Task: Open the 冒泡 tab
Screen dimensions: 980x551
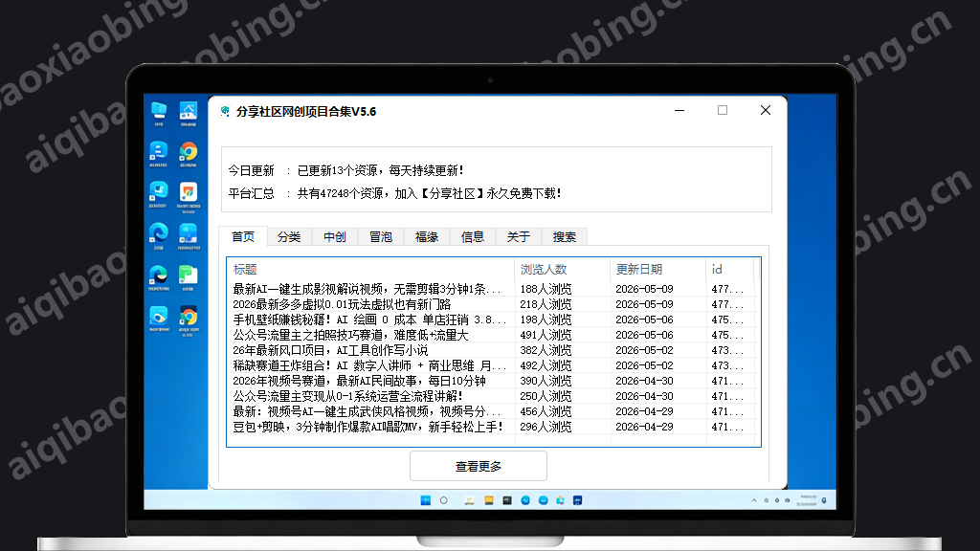Action: click(381, 237)
